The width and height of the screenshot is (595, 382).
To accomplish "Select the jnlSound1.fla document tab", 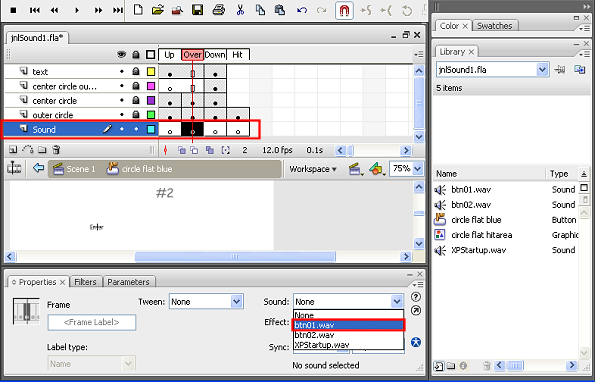I will (37, 38).
